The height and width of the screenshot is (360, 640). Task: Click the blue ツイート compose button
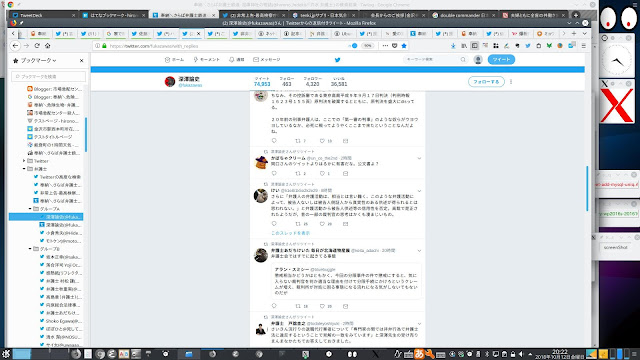click(x=501, y=60)
